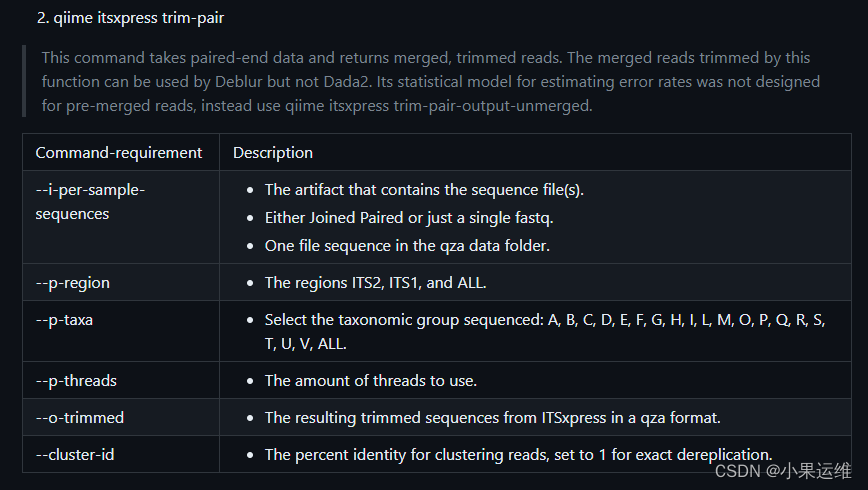The height and width of the screenshot is (490, 868).
Task: Select the --p-threads option cell
Action: click(x=76, y=380)
